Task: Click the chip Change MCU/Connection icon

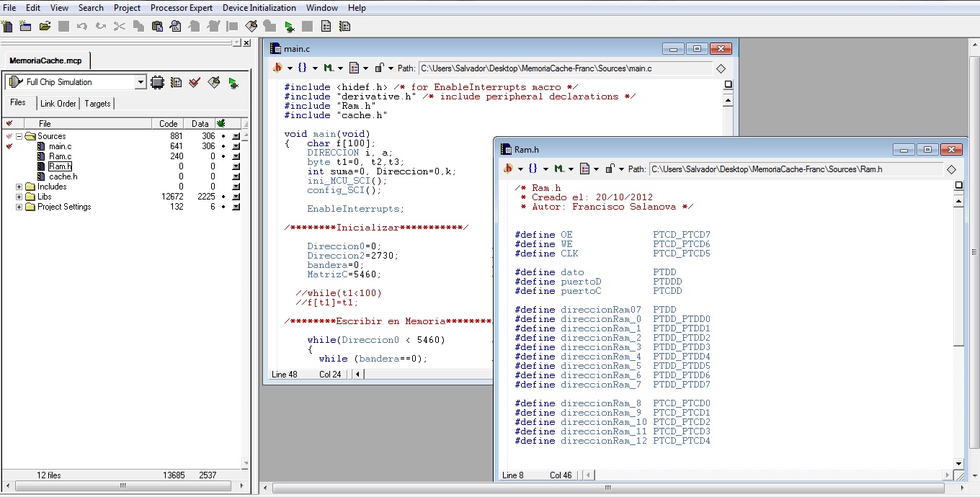Action: [157, 83]
